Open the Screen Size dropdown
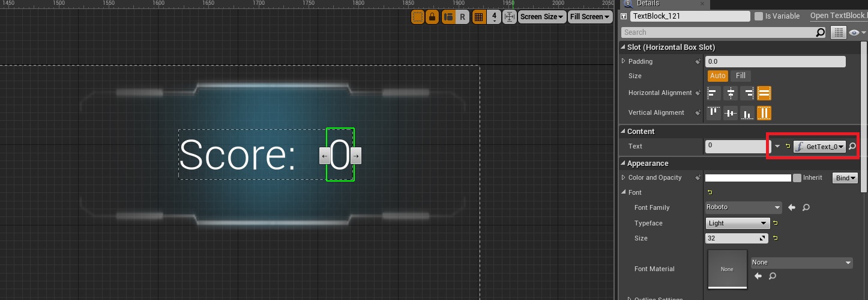This screenshot has height=300, width=868. point(542,17)
